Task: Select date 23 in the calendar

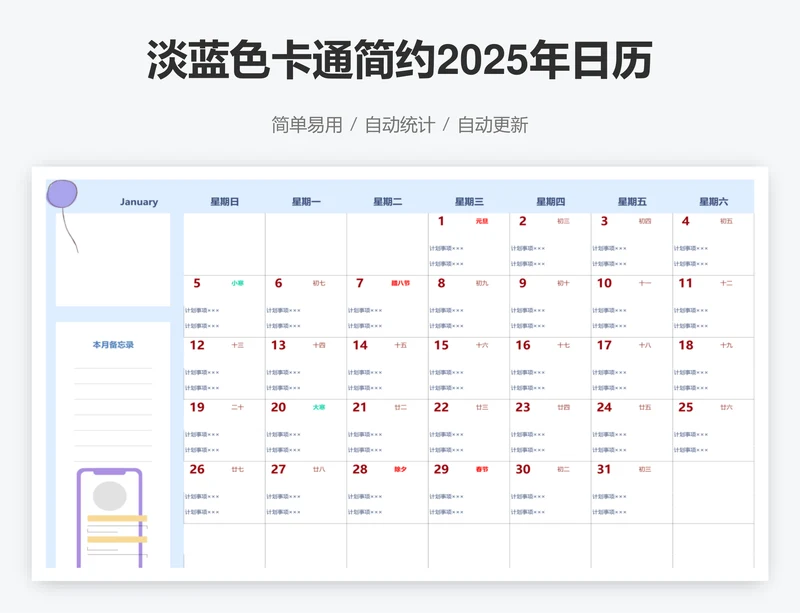Action: [522, 407]
